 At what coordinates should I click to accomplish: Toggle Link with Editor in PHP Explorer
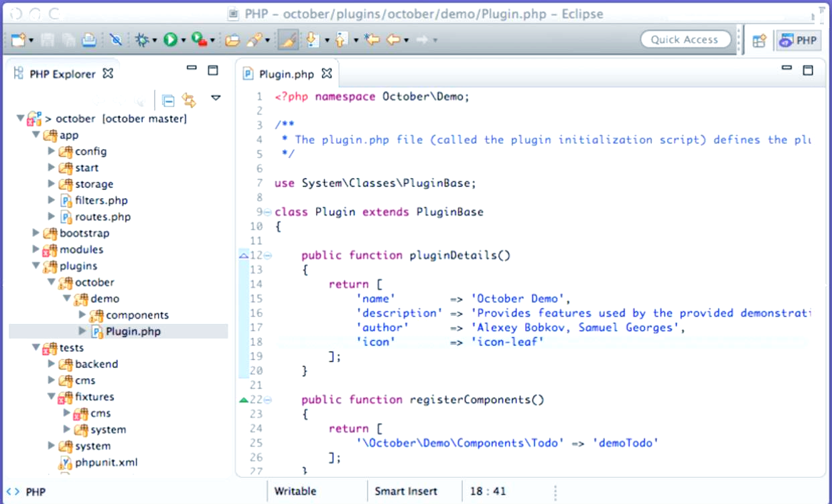[x=189, y=100]
